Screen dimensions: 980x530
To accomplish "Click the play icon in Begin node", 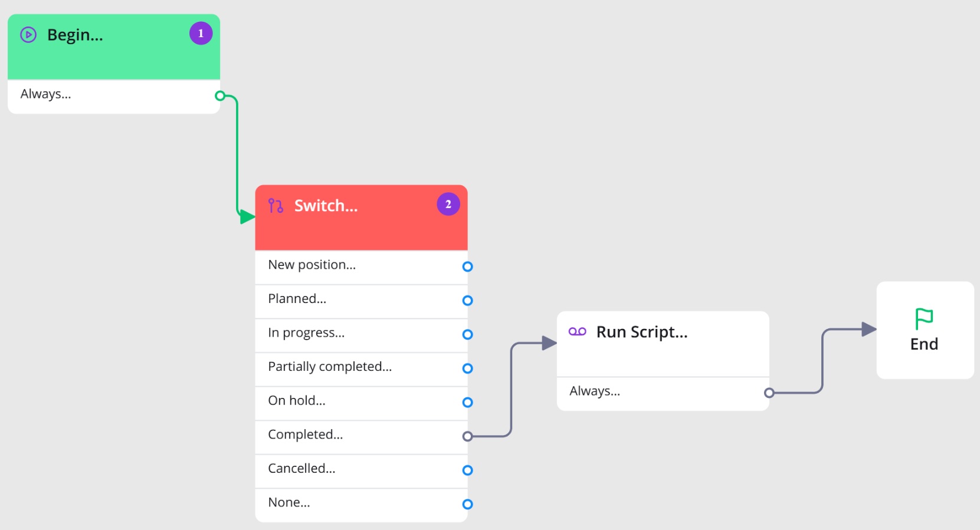I will (x=28, y=35).
